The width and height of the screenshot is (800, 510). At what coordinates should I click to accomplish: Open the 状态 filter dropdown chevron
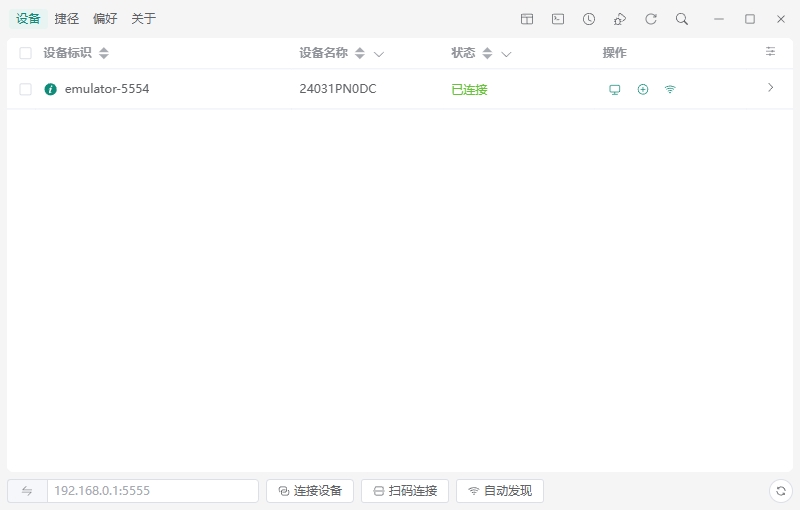pos(506,54)
